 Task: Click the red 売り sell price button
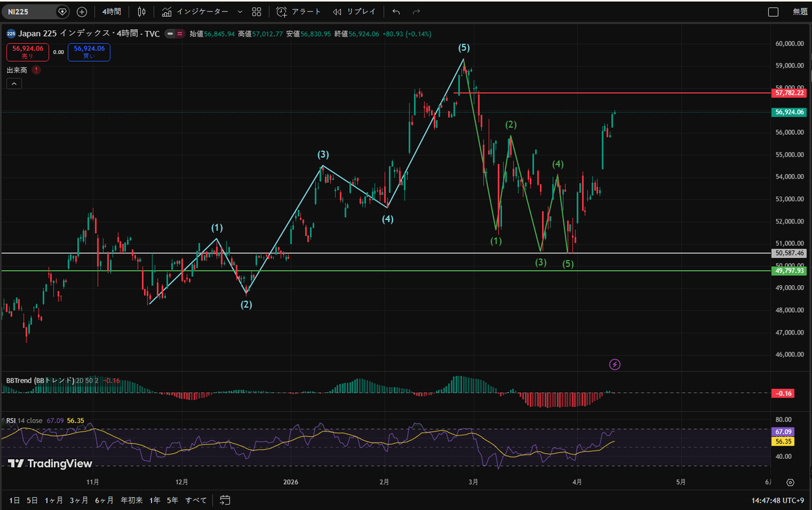click(x=28, y=52)
